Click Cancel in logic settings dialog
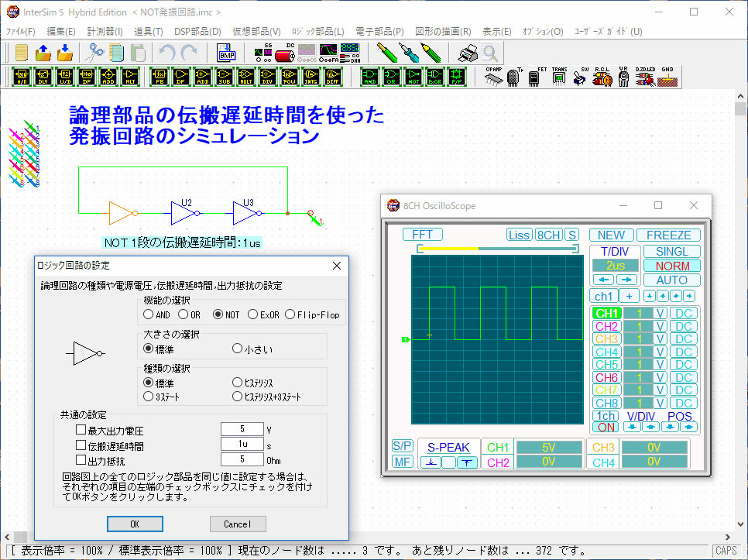Viewport: 748px width, 560px height. (238, 524)
